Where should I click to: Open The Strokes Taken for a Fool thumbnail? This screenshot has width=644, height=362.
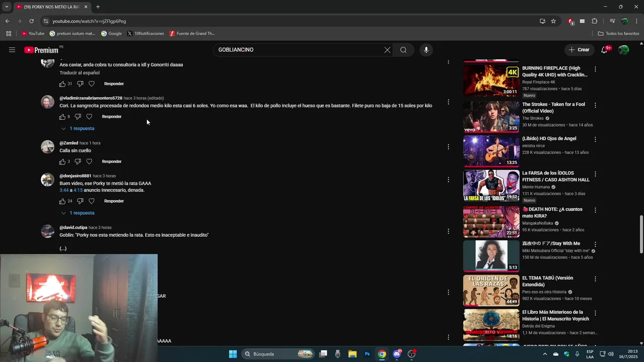click(491, 117)
